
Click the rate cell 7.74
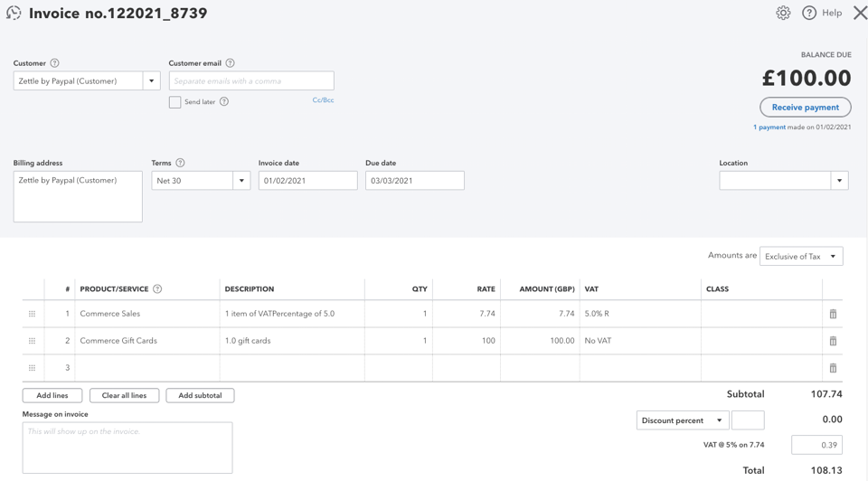point(467,314)
